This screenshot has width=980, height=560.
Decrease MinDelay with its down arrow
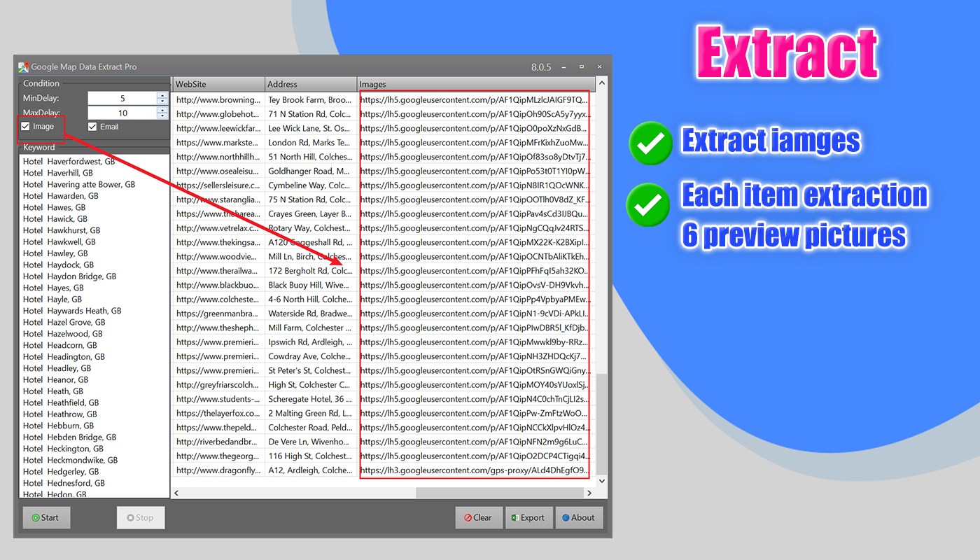pyautogui.click(x=162, y=102)
